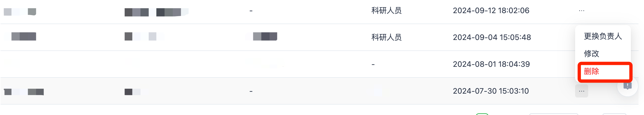
Task: Click the blurred second-column text in 2024-07-30 row
Action: point(133,92)
